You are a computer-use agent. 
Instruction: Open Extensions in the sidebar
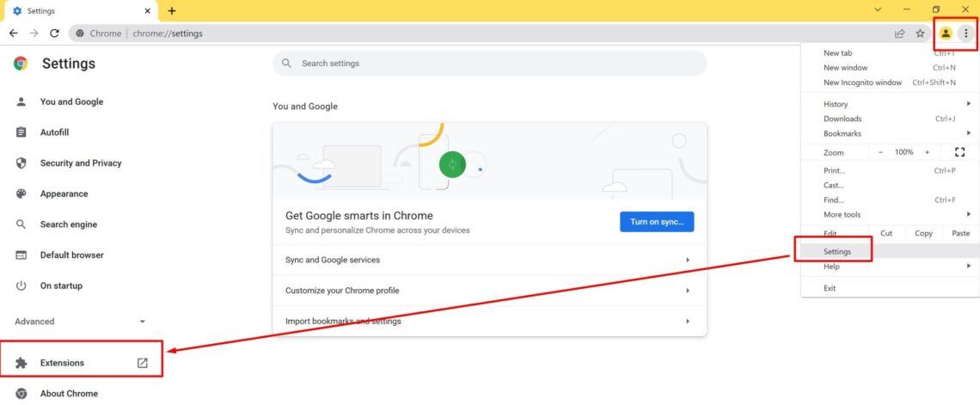[62, 363]
